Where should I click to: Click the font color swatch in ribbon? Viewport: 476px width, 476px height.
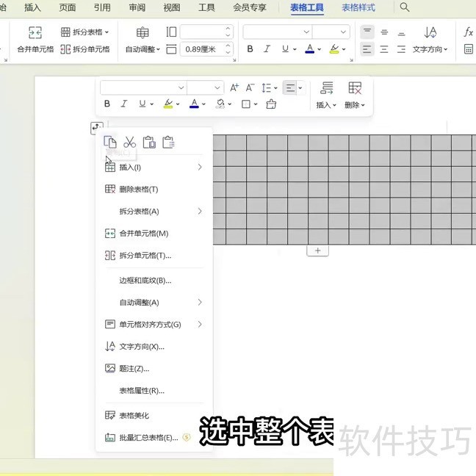click(309, 49)
